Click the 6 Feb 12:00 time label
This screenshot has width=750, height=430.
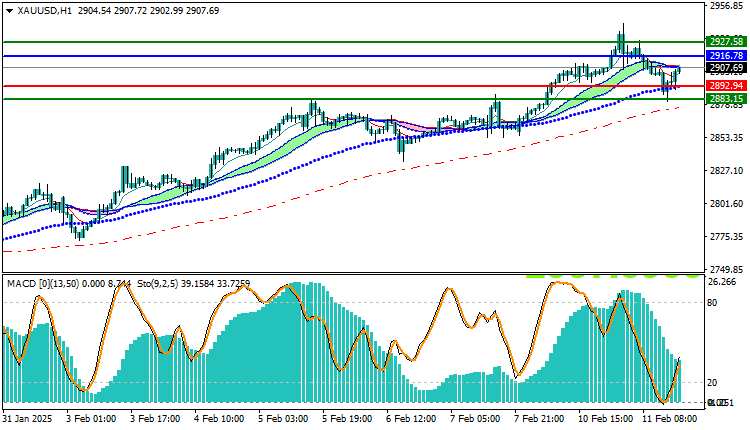coord(411,419)
